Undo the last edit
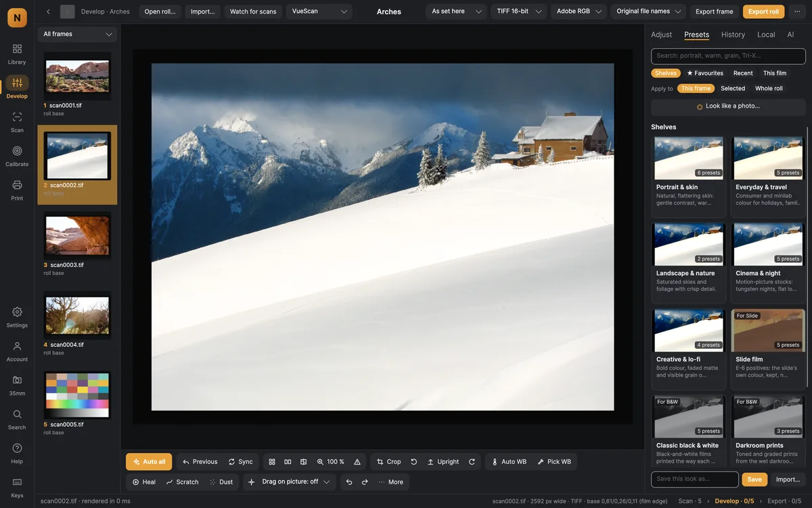Viewport: 812px width, 508px height. coord(349,482)
